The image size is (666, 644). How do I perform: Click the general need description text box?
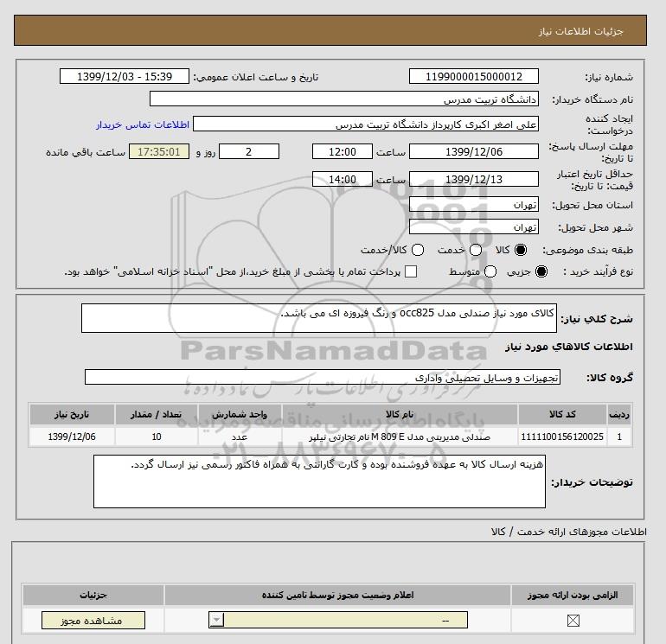319,318
